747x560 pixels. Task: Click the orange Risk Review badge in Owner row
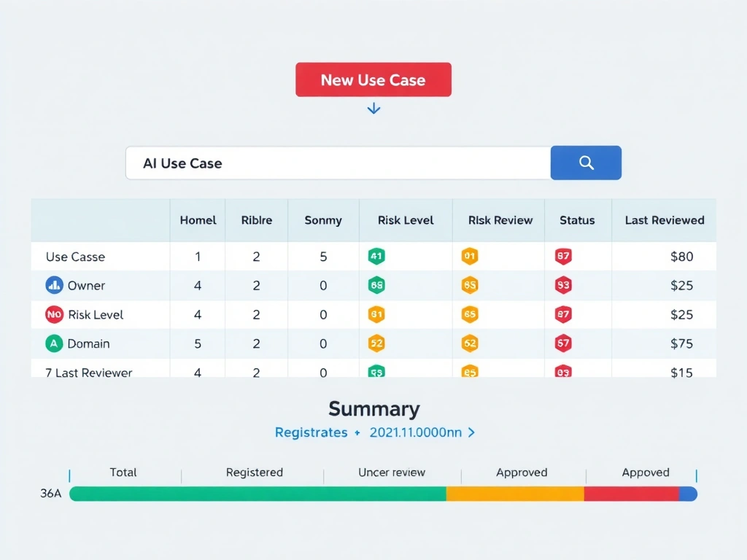click(x=470, y=285)
